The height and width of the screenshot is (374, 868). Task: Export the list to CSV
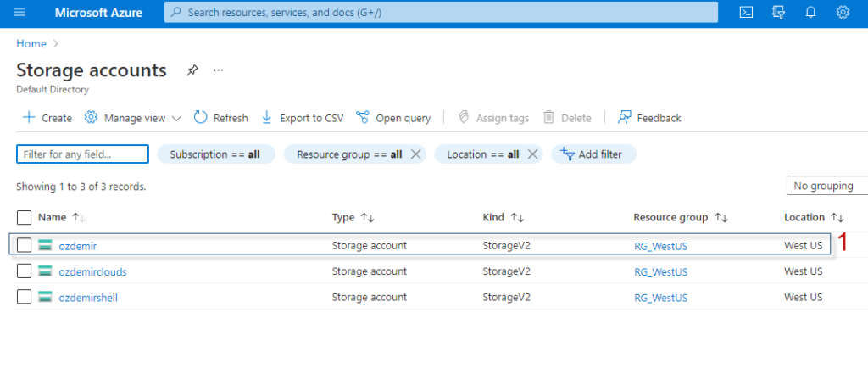point(303,118)
